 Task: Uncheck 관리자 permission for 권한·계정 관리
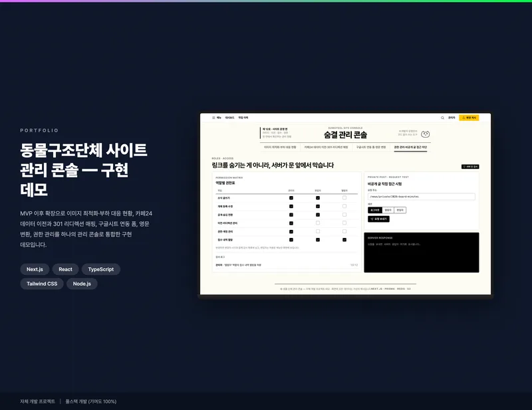(291, 232)
